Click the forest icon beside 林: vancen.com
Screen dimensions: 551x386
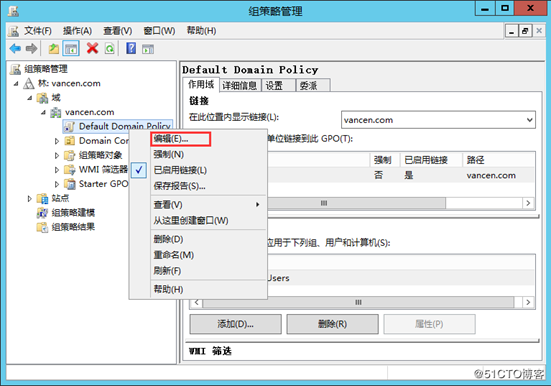coord(28,84)
